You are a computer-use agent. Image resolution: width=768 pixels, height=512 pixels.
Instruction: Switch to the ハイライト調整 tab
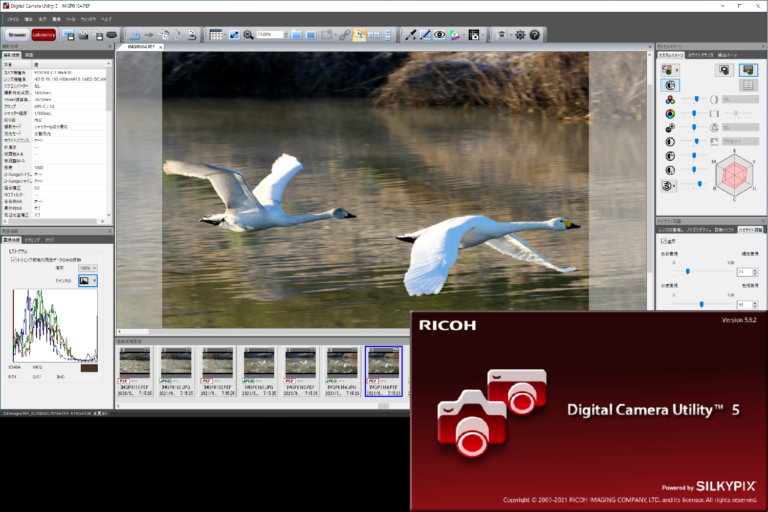(750, 230)
